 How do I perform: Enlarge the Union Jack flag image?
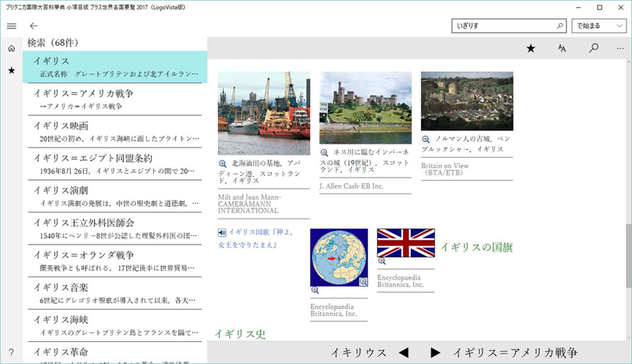405,243
